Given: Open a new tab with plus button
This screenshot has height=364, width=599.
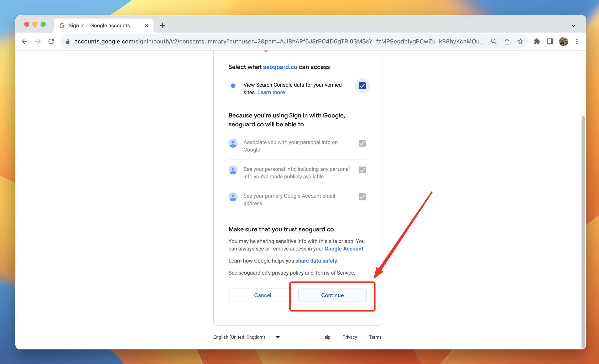Looking at the screenshot, I should (163, 26).
